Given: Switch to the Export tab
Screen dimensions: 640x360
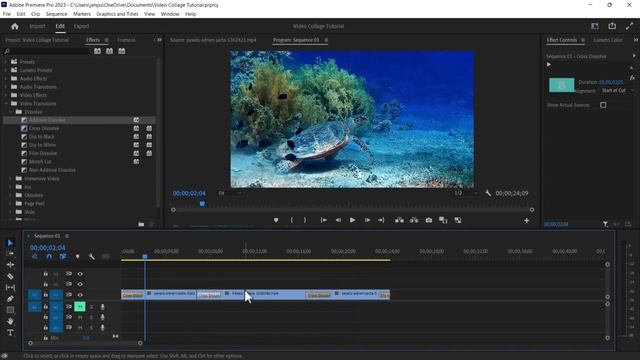Looking at the screenshot, I should (x=81, y=26).
